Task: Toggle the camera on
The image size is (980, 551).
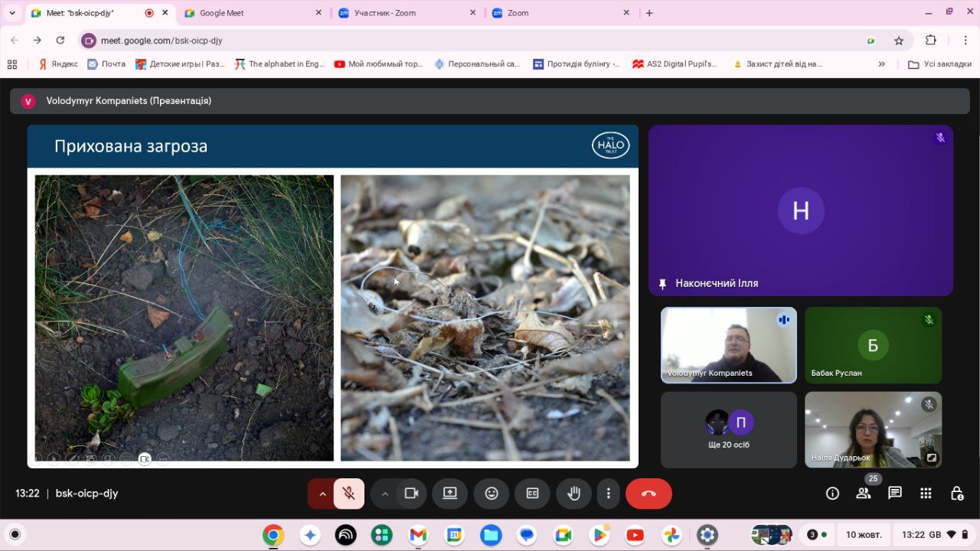Action: [411, 494]
